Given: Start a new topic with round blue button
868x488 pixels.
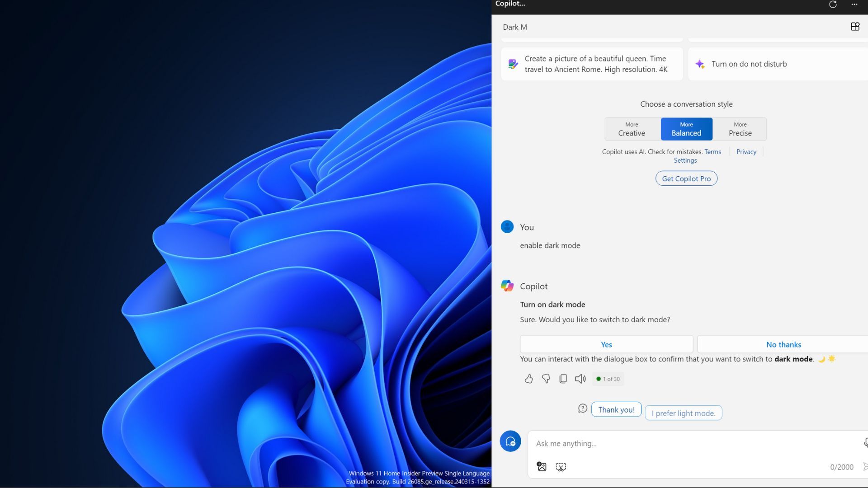Looking at the screenshot, I should click(x=510, y=441).
